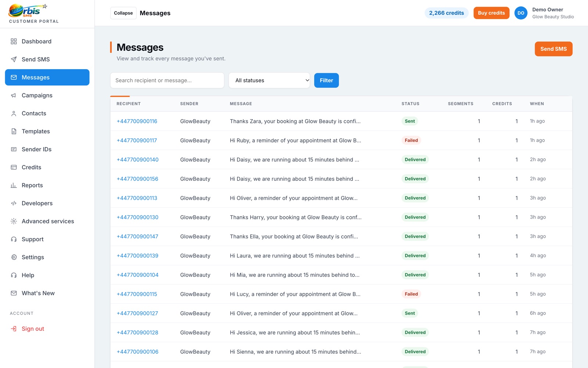Viewport: 588px width, 368px height.
Task: Click message 'Hi Jessica, we are running...'
Action: pos(295,332)
